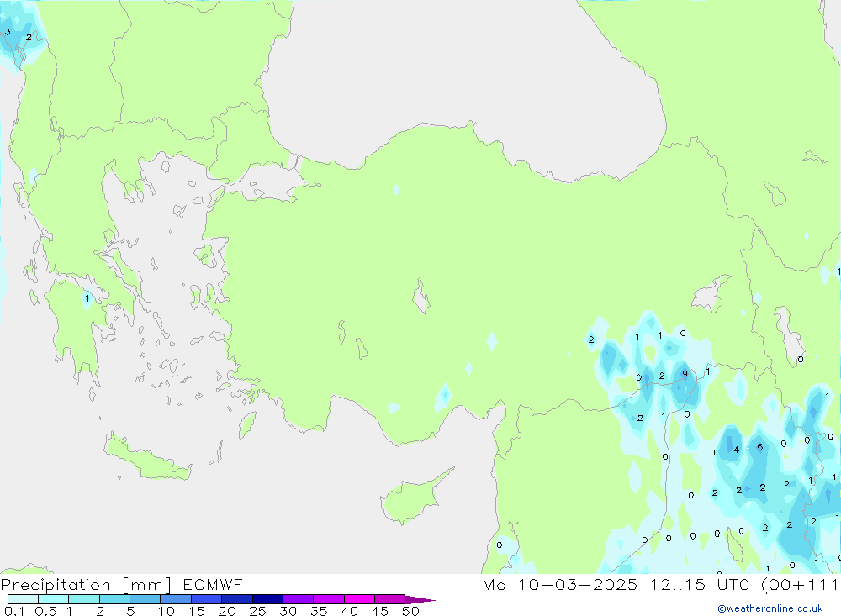Click the legend tick label '0.1'
The height and width of the screenshot is (616, 841).
[x=14, y=611]
